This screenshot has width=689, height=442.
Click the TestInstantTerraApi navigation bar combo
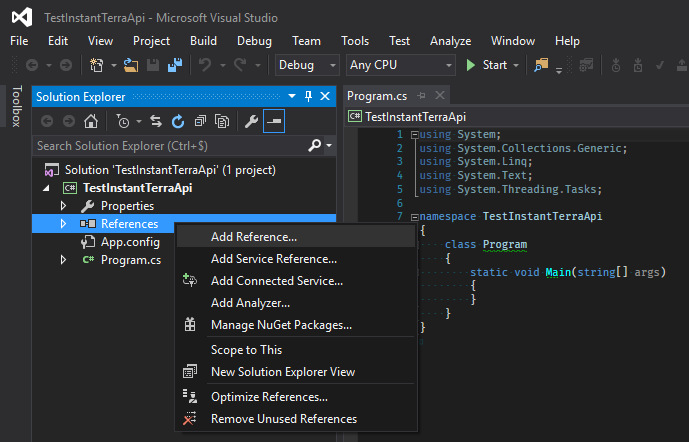pos(516,116)
